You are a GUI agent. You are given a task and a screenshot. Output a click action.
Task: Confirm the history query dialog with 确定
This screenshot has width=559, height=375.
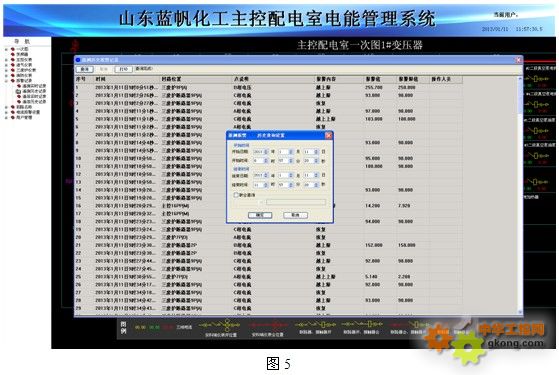pyautogui.click(x=260, y=215)
